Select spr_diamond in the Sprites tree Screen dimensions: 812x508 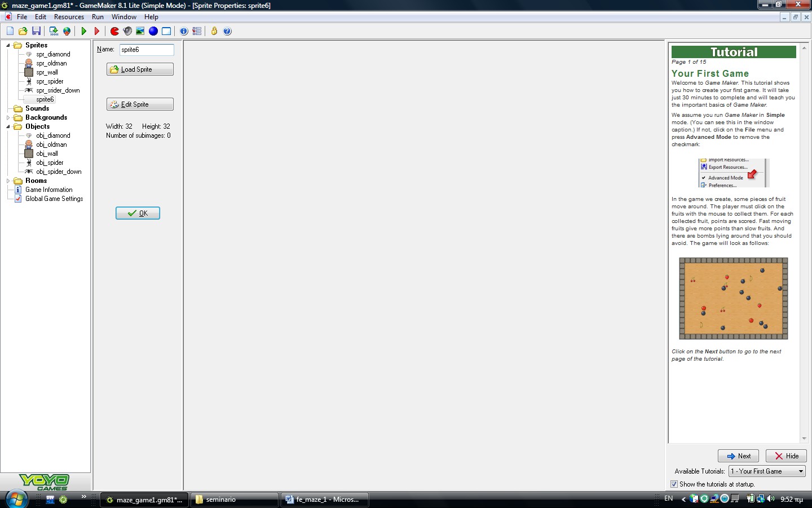(53, 54)
